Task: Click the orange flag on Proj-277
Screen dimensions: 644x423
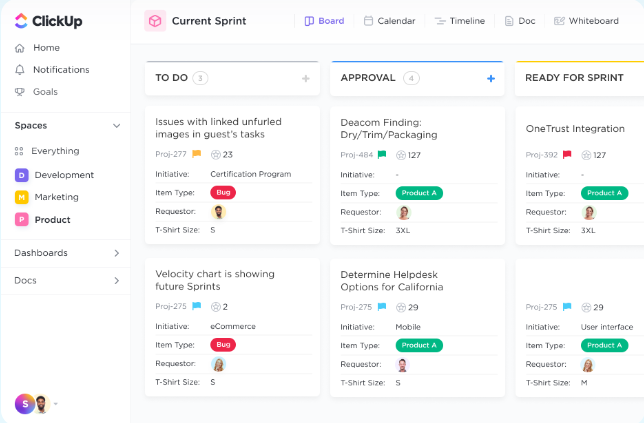Action: (x=197, y=155)
